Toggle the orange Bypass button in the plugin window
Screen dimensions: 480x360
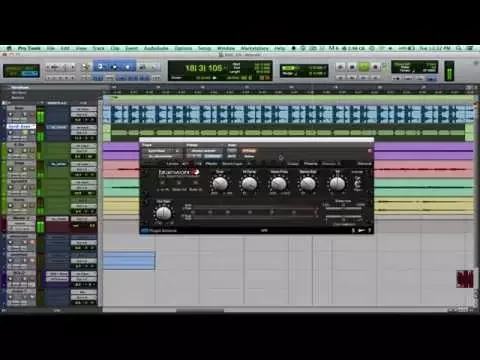point(249,151)
